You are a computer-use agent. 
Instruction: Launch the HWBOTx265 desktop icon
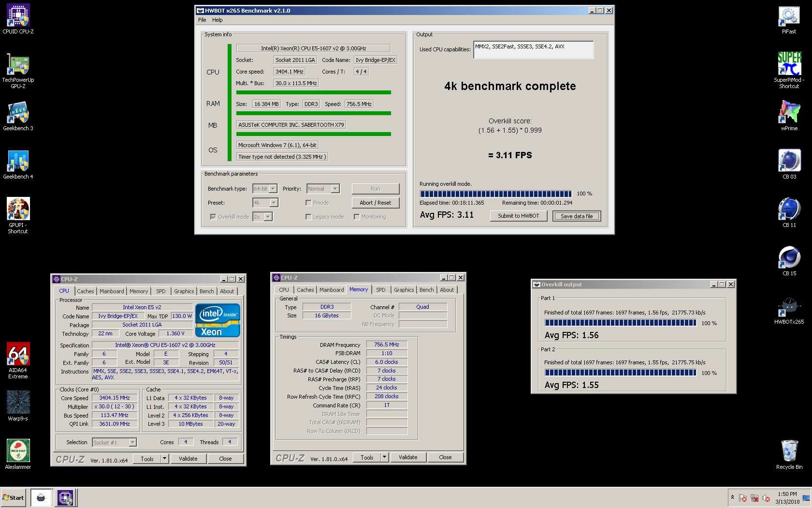(789, 310)
